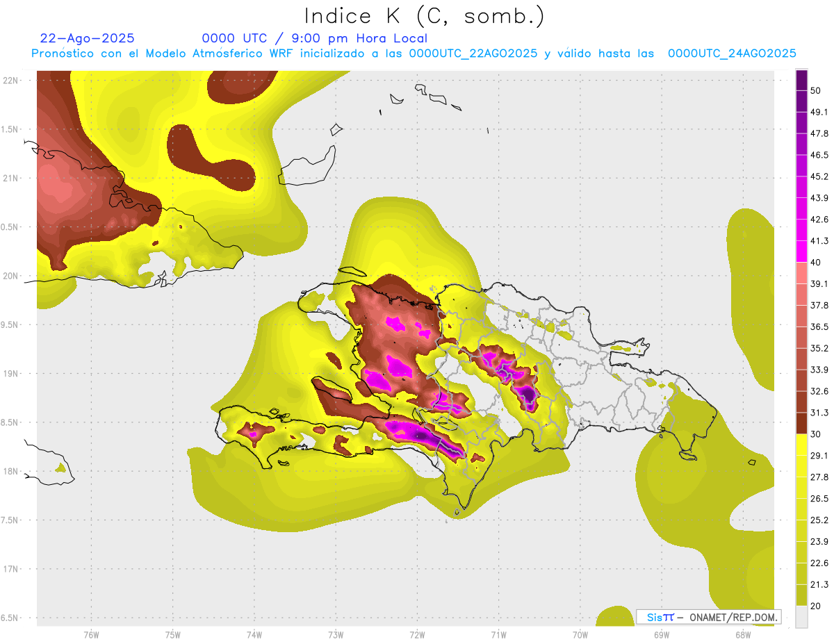Pick the salmon swatch between 39.1 and 40
The image size is (834, 644).
pos(801,273)
